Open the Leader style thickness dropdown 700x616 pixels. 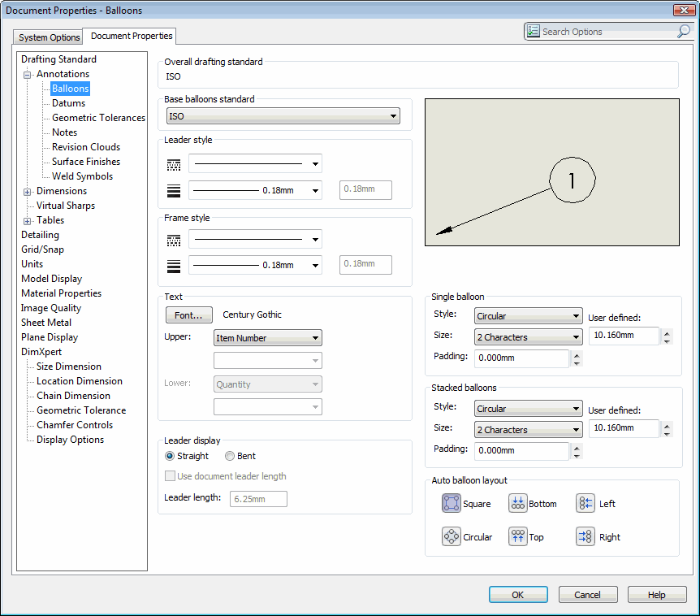click(255, 190)
